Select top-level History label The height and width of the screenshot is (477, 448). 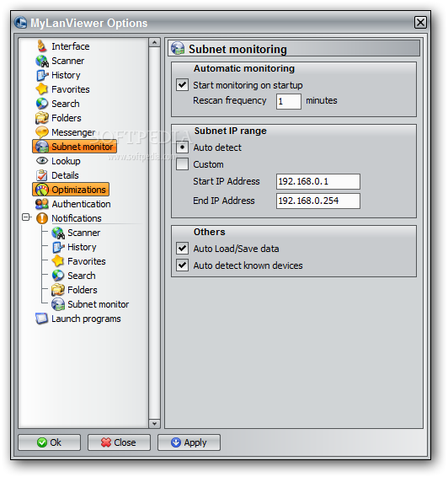click(66, 75)
